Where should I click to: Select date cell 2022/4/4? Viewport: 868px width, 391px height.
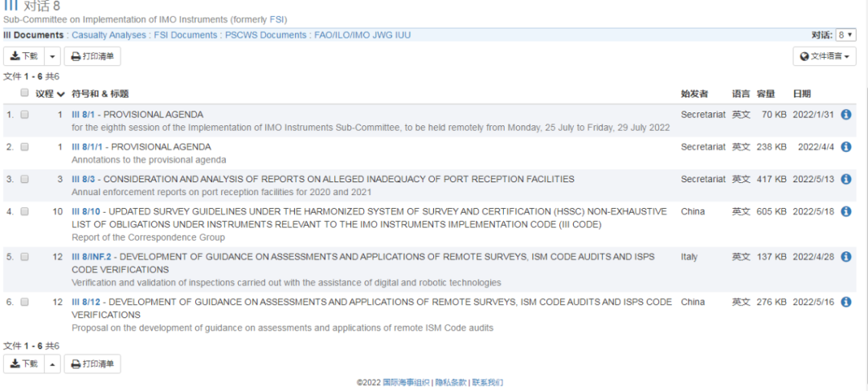(816, 147)
